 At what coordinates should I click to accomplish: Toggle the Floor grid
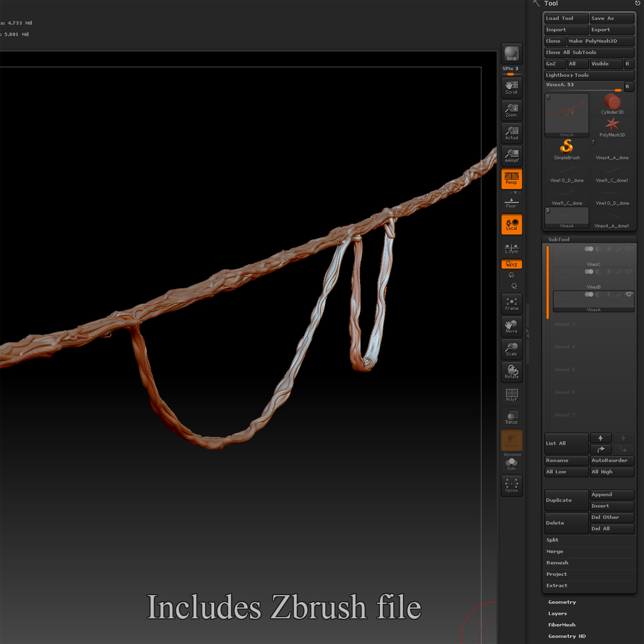click(x=511, y=203)
